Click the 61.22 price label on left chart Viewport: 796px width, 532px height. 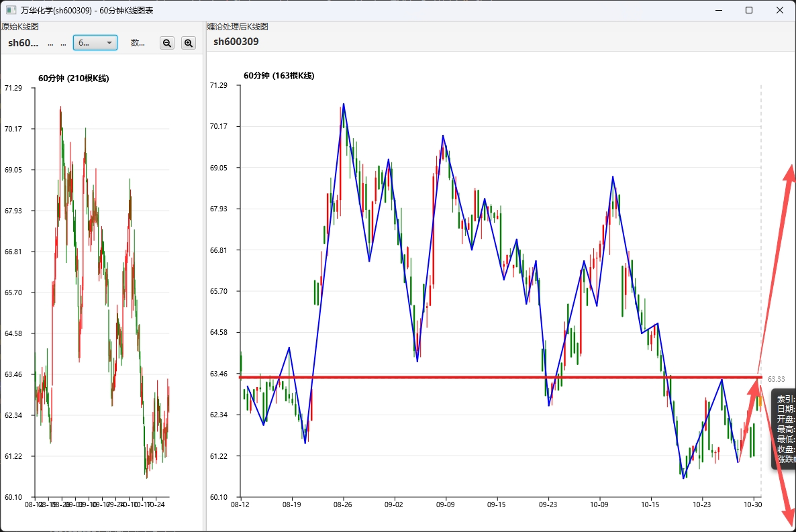[x=13, y=456]
